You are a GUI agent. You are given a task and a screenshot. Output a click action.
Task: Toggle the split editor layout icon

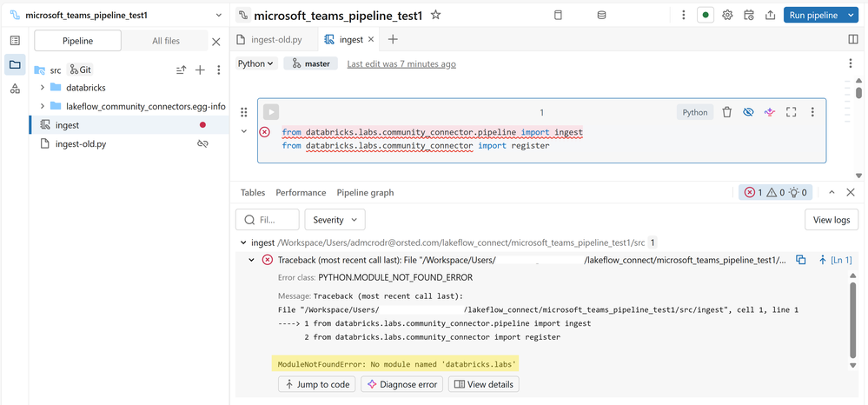coord(852,39)
